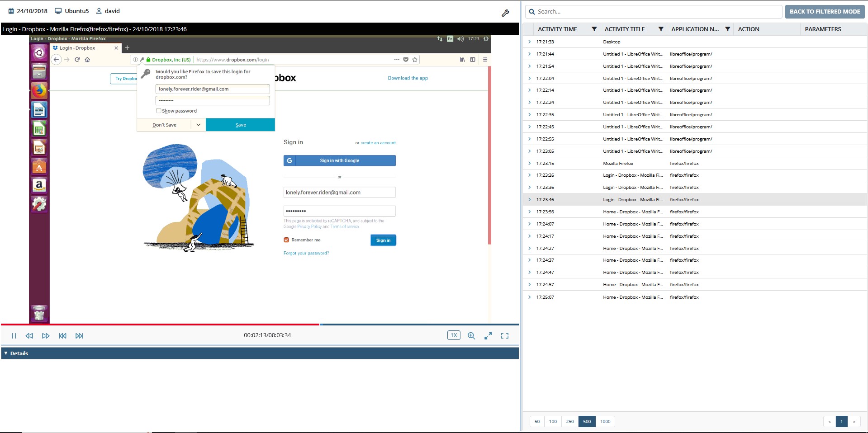Viewport: 868px width, 433px height.
Task: Skip to previous activity
Action: [x=63, y=336]
